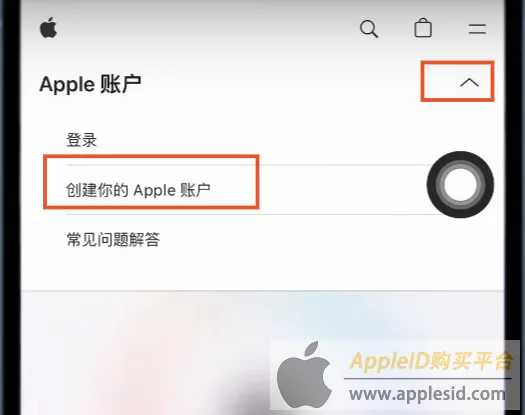Tap the two-line hamburger menu icon
The height and width of the screenshot is (415, 525).
[x=477, y=29]
